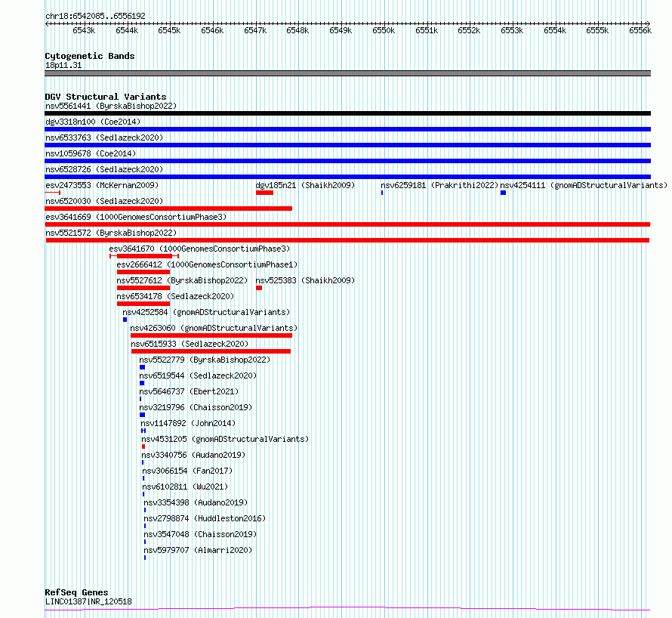Image resolution: width=672 pixels, height=618 pixels.
Task: Click the blue dgv3318n100 feature bar
Action: [347, 129]
